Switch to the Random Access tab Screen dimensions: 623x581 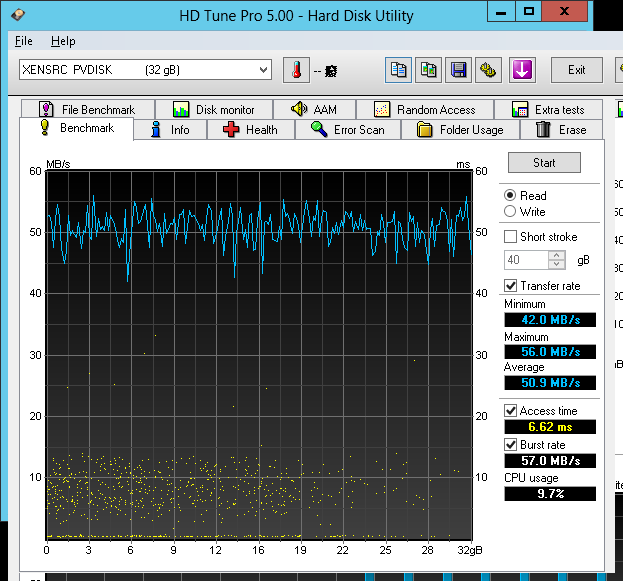[x=425, y=109]
